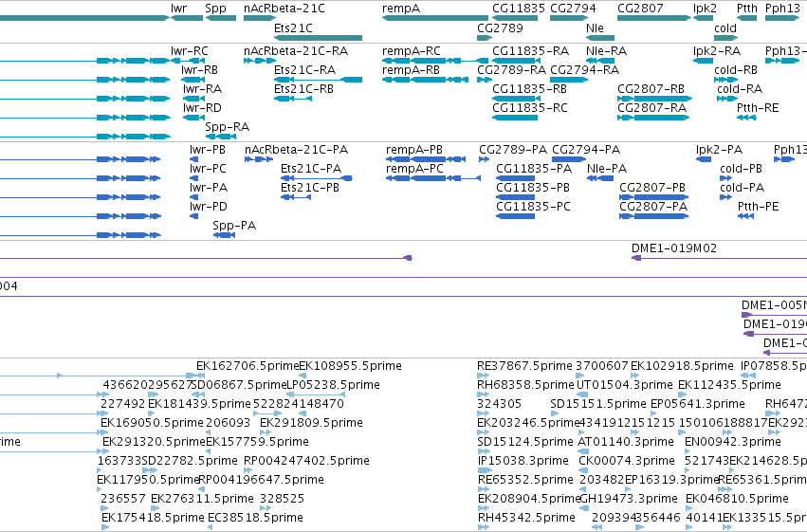807x532 pixels.
Task: Select the CG11835-PC protein
Action: pyautogui.click(x=515, y=216)
